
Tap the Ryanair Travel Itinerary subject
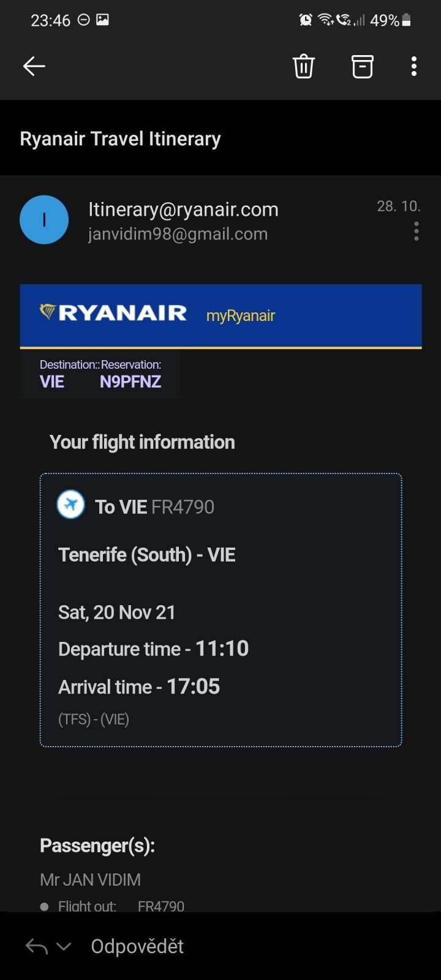tap(120, 139)
